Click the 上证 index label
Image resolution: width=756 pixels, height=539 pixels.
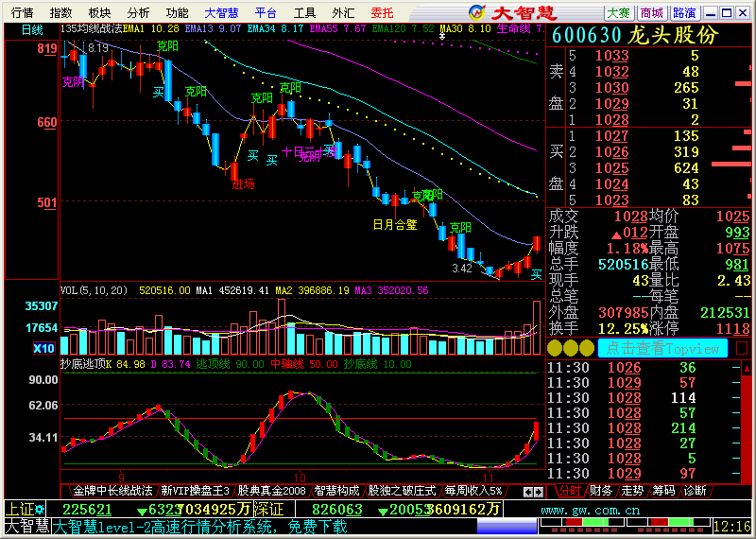[x=21, y=509]
